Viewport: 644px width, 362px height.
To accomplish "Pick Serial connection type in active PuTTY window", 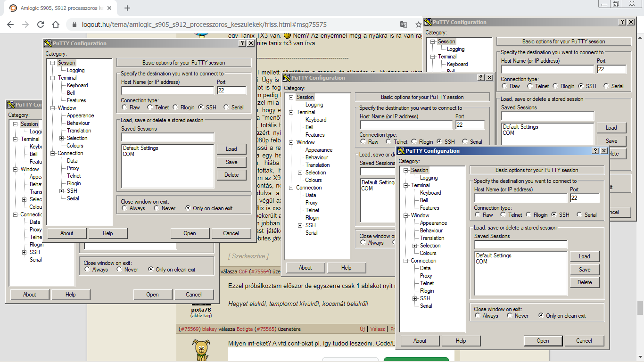I will [x=579, y=215].
